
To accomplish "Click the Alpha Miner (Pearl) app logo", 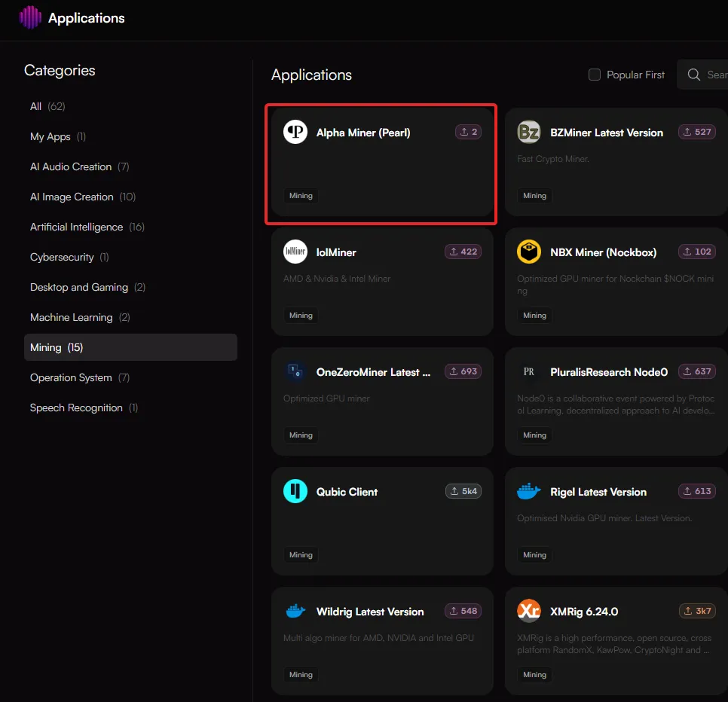I will 295,133.
